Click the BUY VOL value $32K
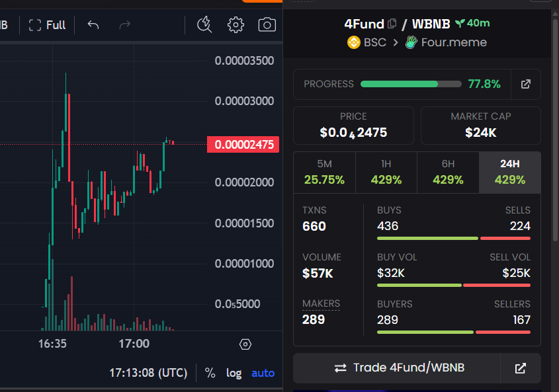This screenshot has height=392, width=559. pyautogui.click(x=391, y=273)
